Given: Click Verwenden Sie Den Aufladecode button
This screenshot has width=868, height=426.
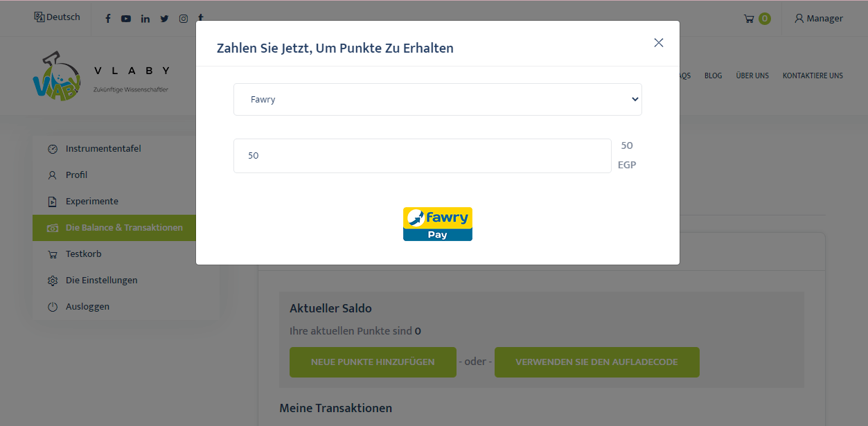Looking at the screenshot, I should click(596, 362).
